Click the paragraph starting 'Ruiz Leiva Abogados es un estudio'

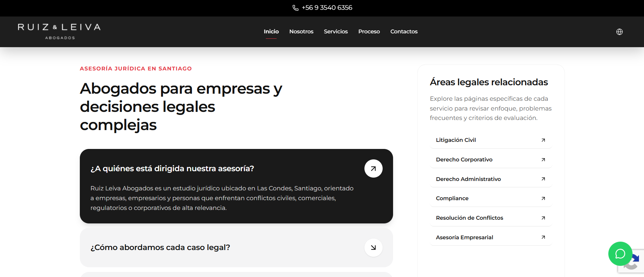pos(222,198)
